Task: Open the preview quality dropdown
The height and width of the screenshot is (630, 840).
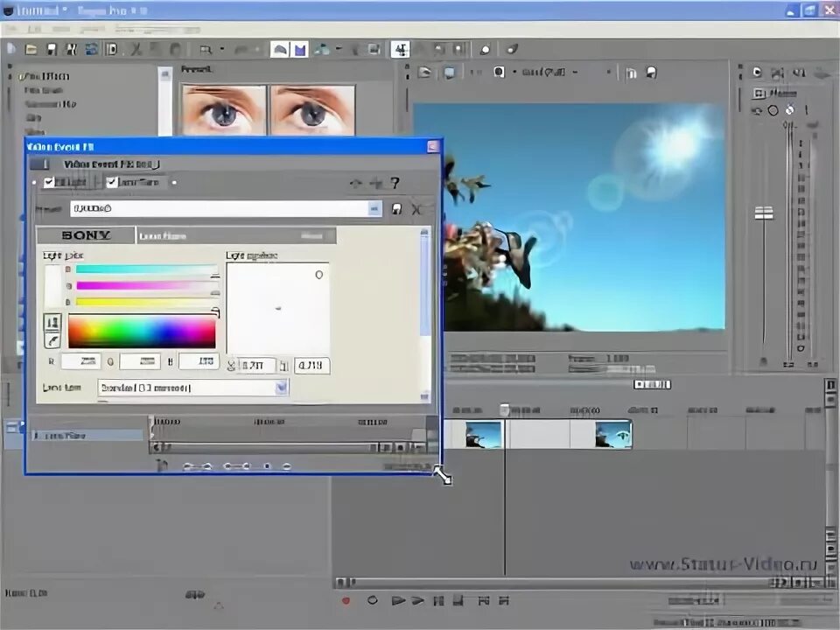Action: pyautogui.click(x=575, y=72)
